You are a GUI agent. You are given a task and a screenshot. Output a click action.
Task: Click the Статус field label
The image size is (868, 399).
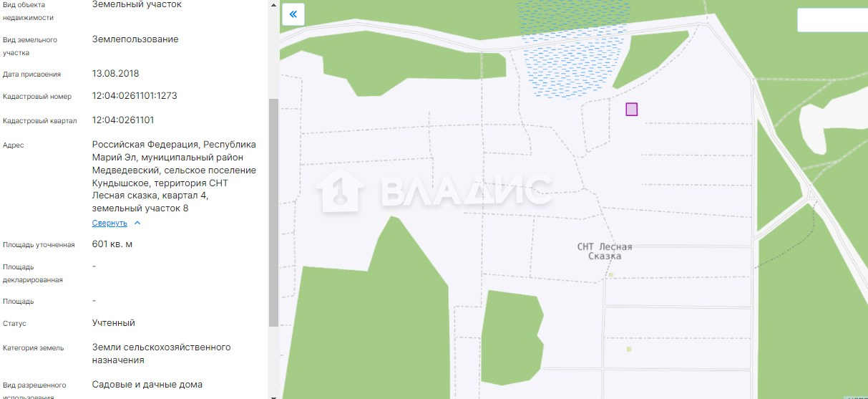coord(14,324)
